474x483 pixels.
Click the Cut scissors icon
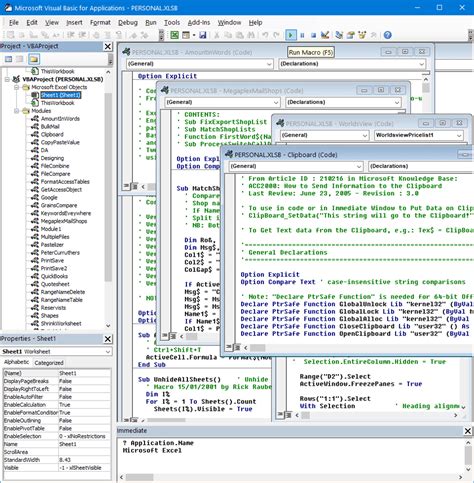point(217,35)
